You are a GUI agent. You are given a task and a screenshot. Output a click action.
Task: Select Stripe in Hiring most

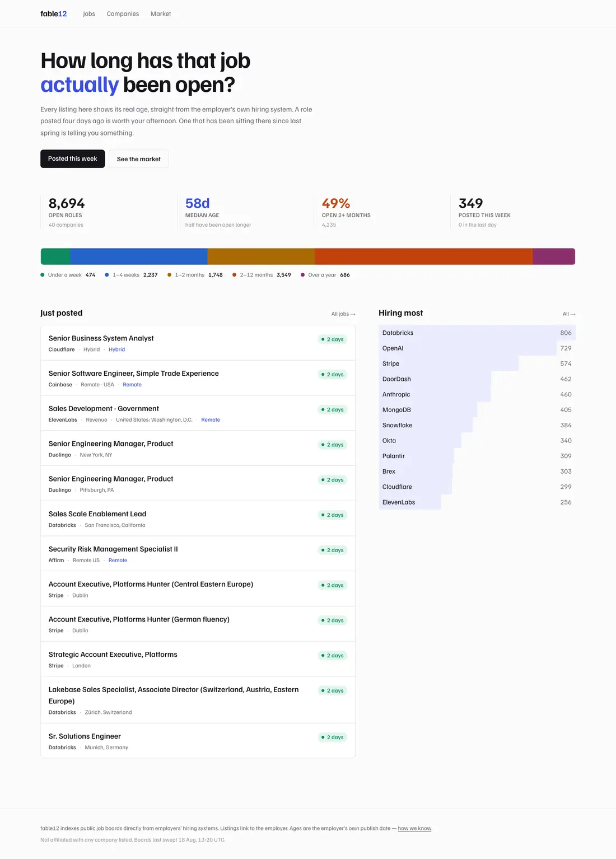[x=477, y=363]
